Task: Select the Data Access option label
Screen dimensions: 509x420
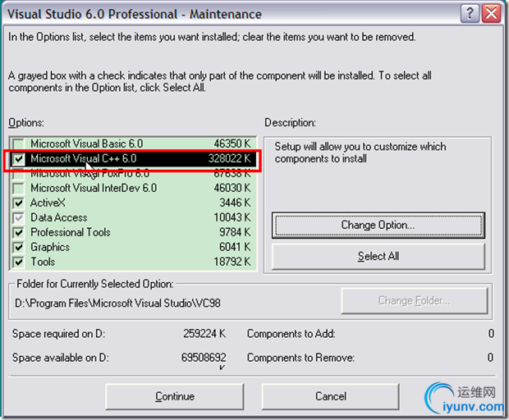Action: pos(59,217)
